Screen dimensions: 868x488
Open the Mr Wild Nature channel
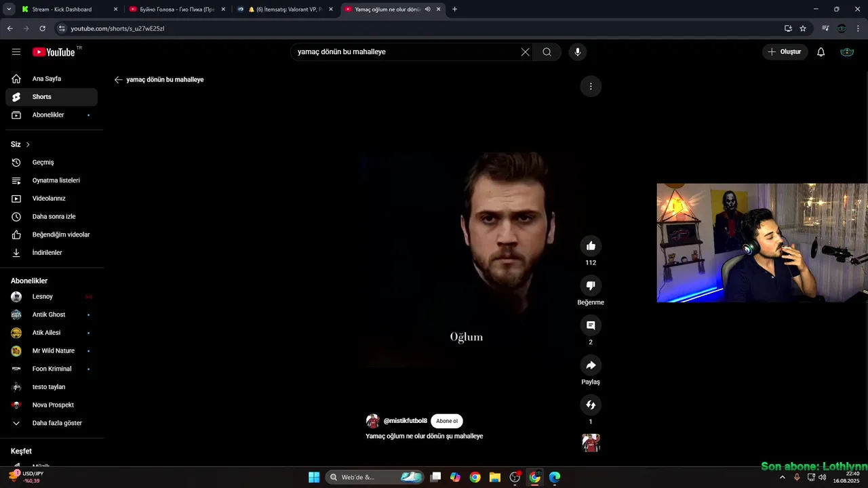(x=52, y=351)
